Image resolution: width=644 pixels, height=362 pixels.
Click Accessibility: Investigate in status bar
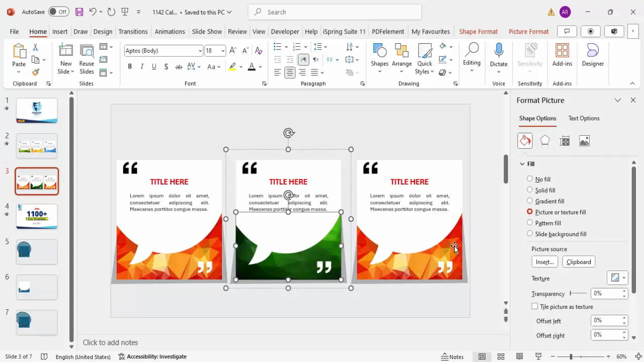(x=152, y=356)
